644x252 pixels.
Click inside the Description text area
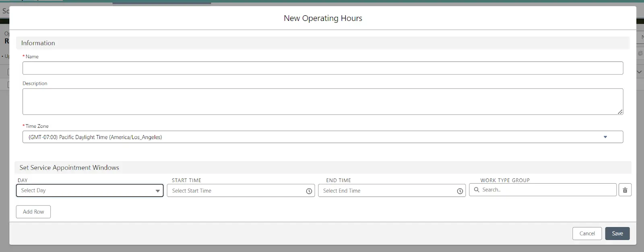[x=322, y=101]
